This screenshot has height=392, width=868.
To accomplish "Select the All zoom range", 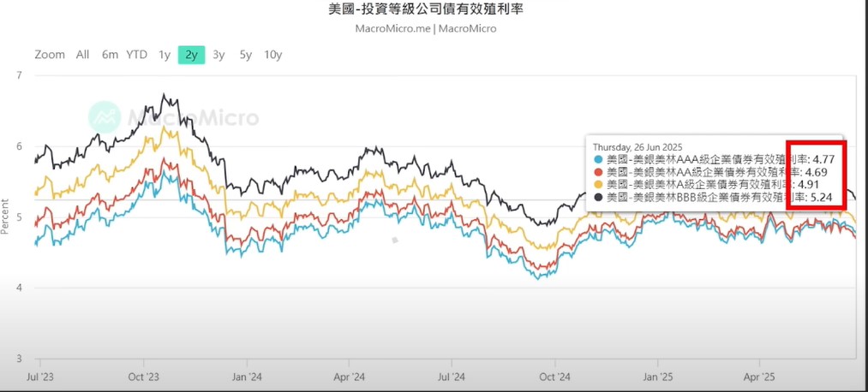I will point(82,55).
